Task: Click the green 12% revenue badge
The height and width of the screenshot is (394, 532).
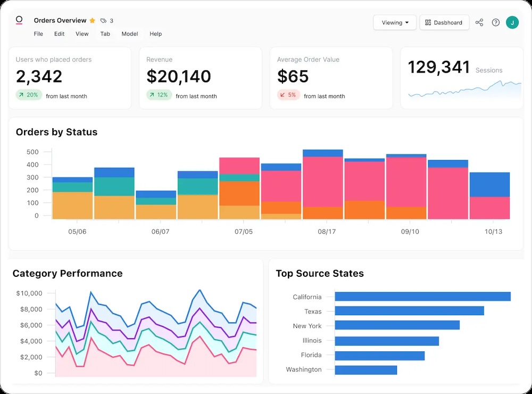Action: (x=159, y=95)
